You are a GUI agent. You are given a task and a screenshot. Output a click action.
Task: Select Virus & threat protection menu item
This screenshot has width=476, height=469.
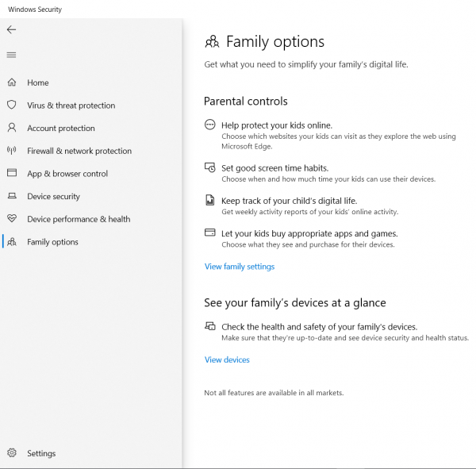pyautogui.click(x=71, y=105)
